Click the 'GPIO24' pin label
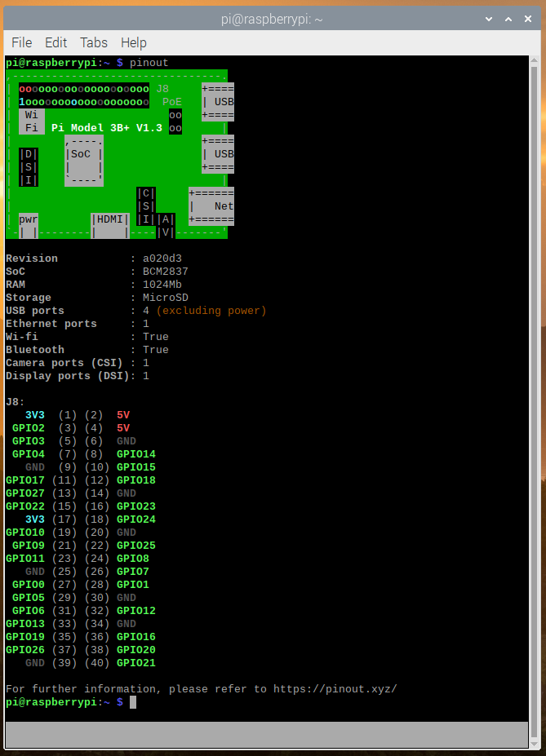546x756 pixels. click(x=136, y=519)
